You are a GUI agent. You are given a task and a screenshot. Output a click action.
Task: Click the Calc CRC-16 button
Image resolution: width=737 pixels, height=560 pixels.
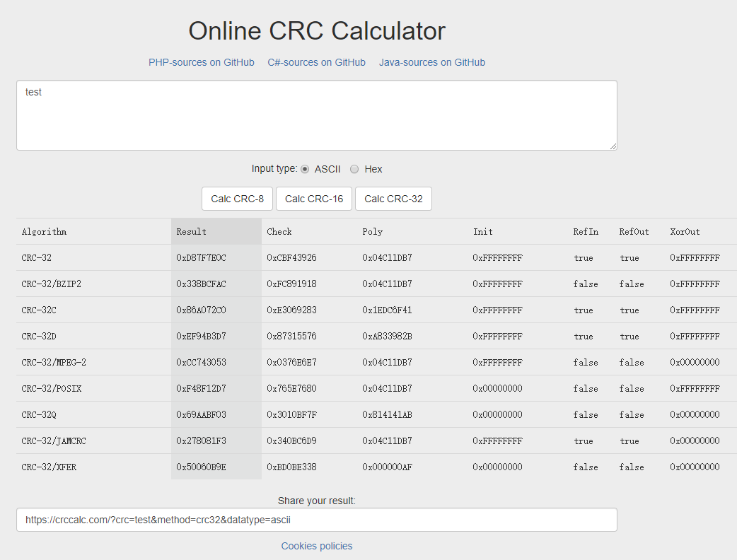(x=314, y=199)
